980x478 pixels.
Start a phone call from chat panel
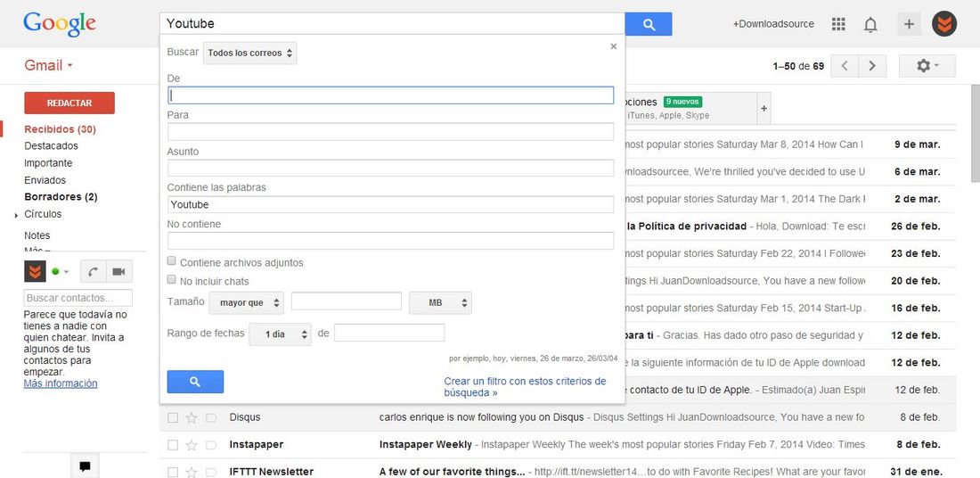94,271
